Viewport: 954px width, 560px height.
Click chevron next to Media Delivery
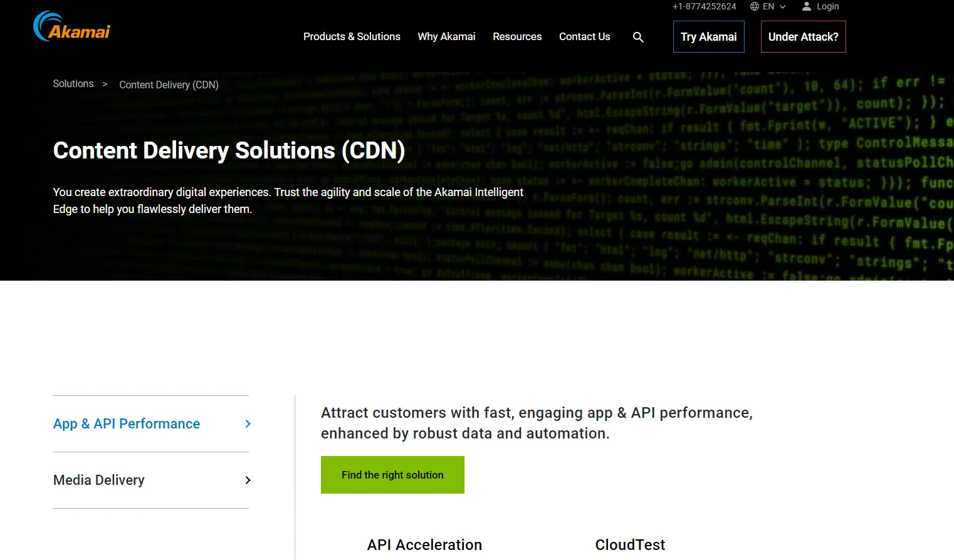pyautogui.click(x=248, y=480)
